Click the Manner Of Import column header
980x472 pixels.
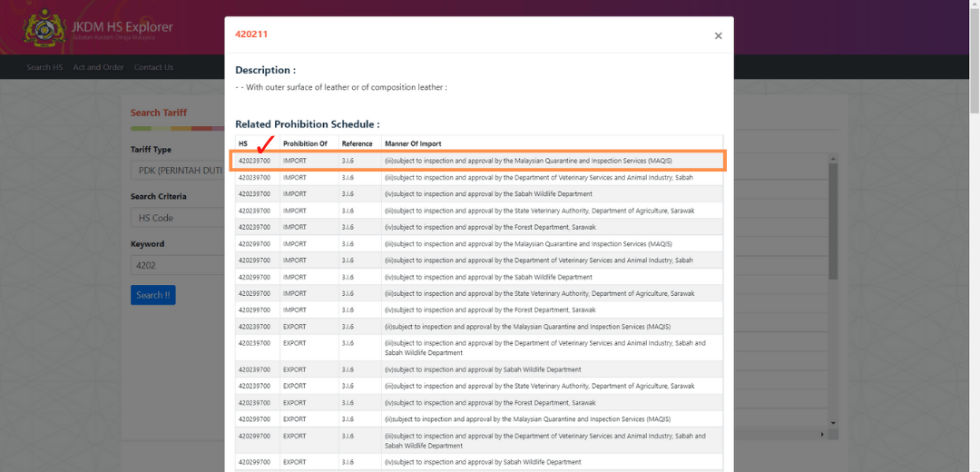tap(413, 143)
